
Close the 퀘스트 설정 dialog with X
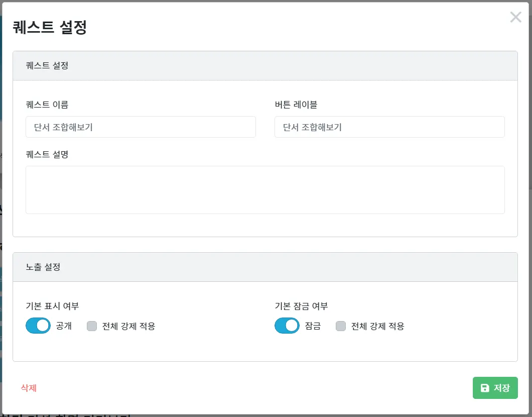tap(515, 17)
